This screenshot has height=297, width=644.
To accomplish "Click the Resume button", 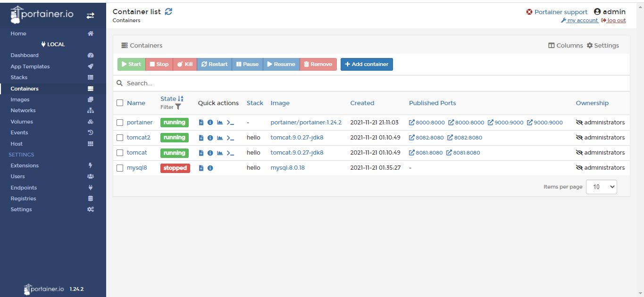I will coord(281,64).
